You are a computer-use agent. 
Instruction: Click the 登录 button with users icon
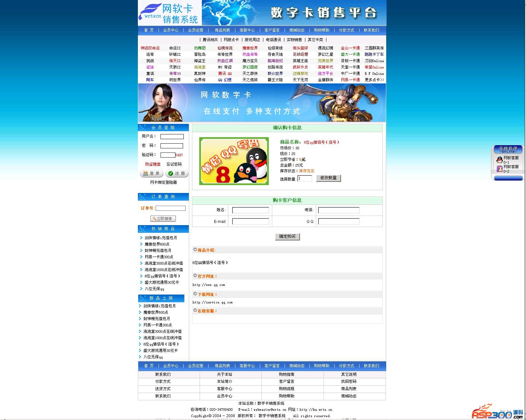coord(152,174)
